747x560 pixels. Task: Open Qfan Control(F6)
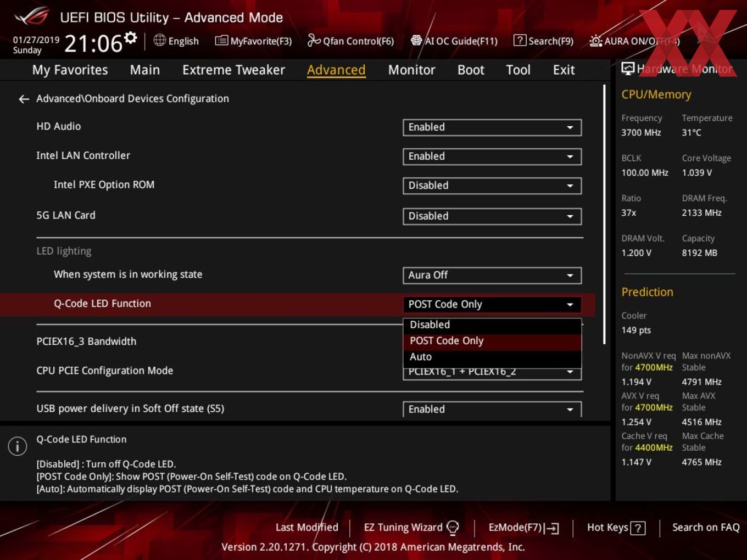pyautogui.click(x=358, y=41)
